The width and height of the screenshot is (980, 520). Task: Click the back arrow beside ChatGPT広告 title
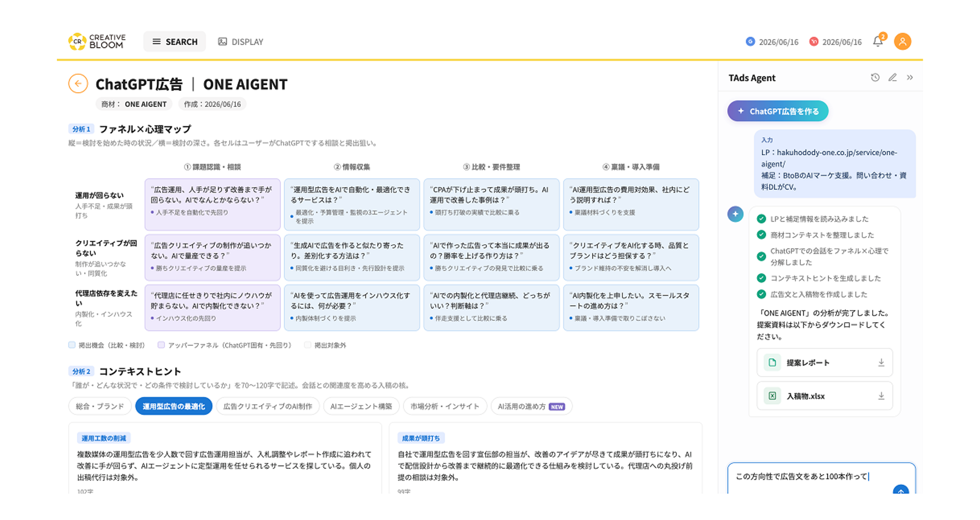tap(78, 84)
